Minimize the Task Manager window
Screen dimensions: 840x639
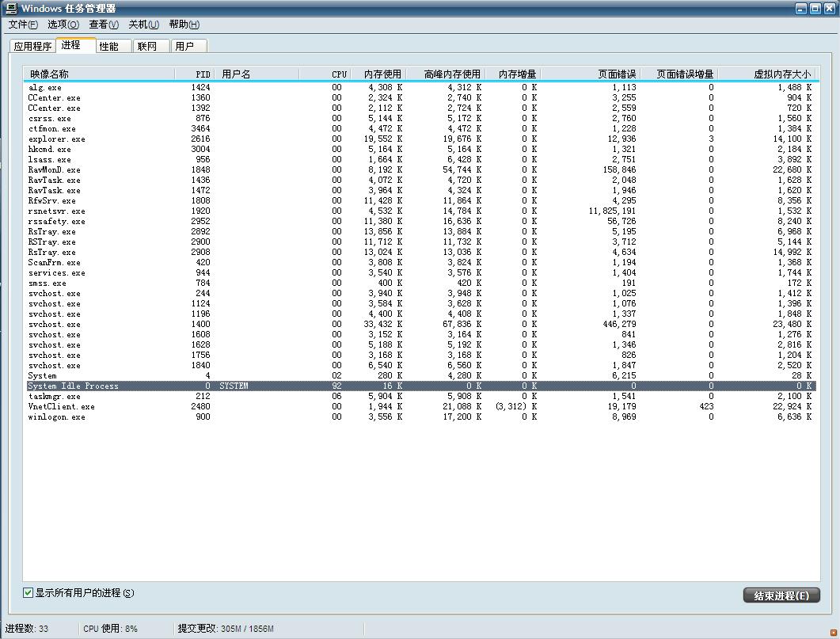pos(801,9)
